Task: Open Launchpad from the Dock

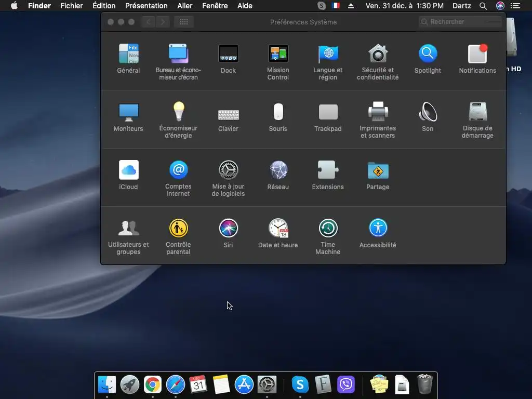Action: click(x=129, y=384)
